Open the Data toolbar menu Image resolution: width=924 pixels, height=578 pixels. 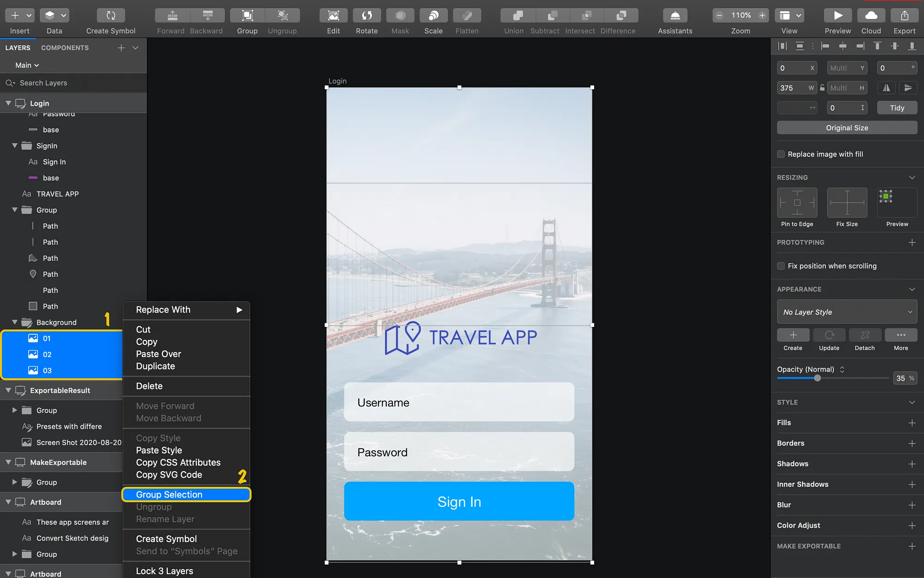coord(54,16)
